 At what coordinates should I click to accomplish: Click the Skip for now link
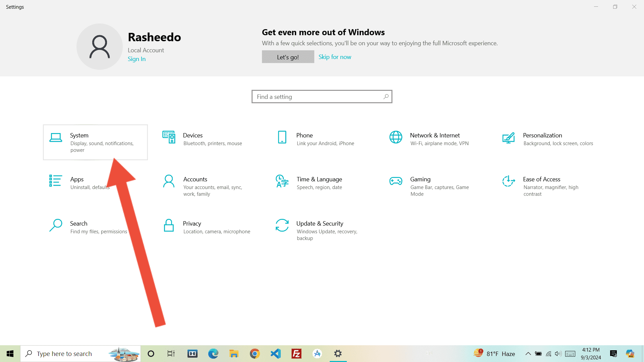click(x=335, y=57)
